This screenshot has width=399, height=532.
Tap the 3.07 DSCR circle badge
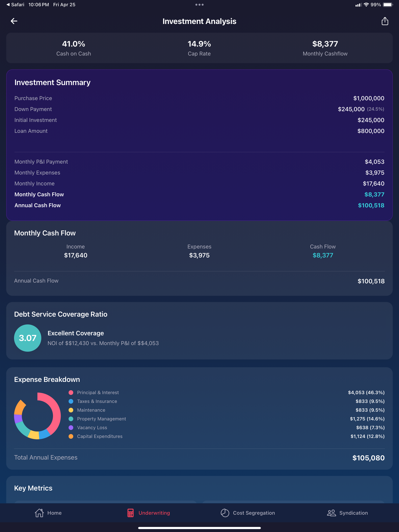[x=28, y=338]
